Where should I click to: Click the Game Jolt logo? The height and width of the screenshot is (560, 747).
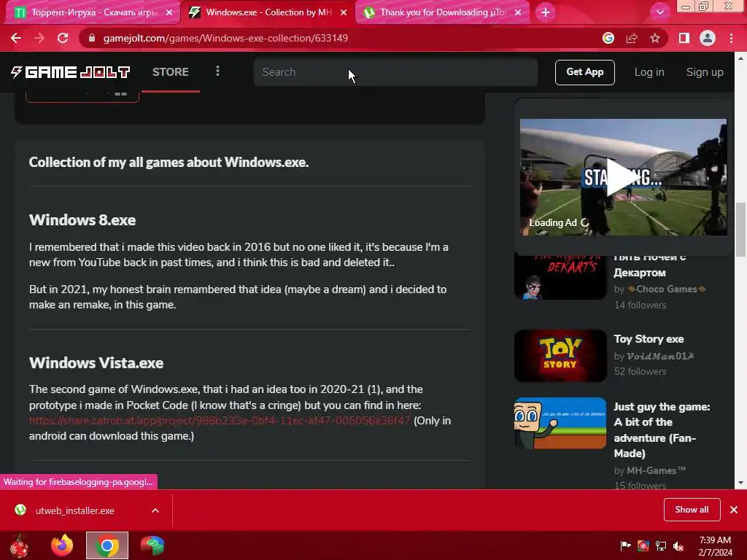71,72
